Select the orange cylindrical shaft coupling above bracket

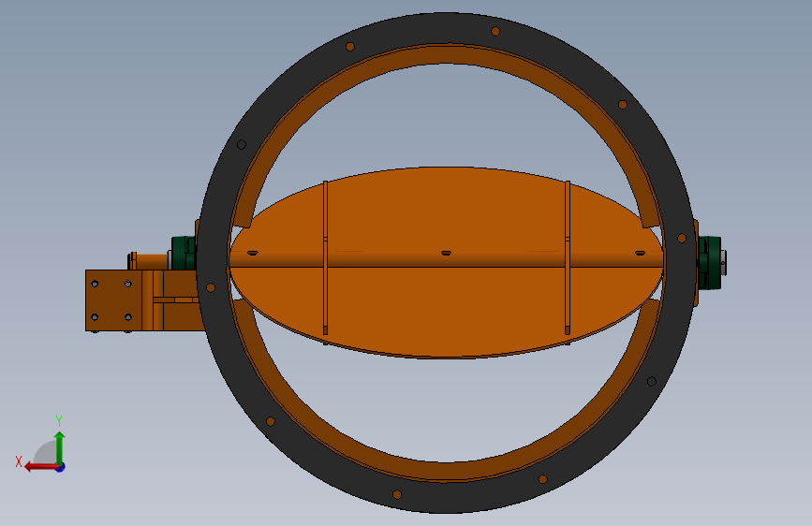(x=151, y=261)
